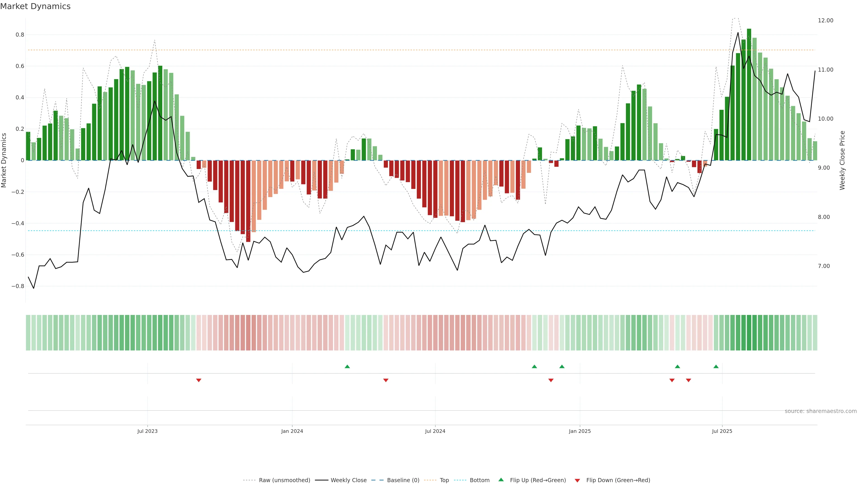Click the Flip Up legend triangle icon
This screenshot has width=868, height=488.
click(x=501, y=480)
